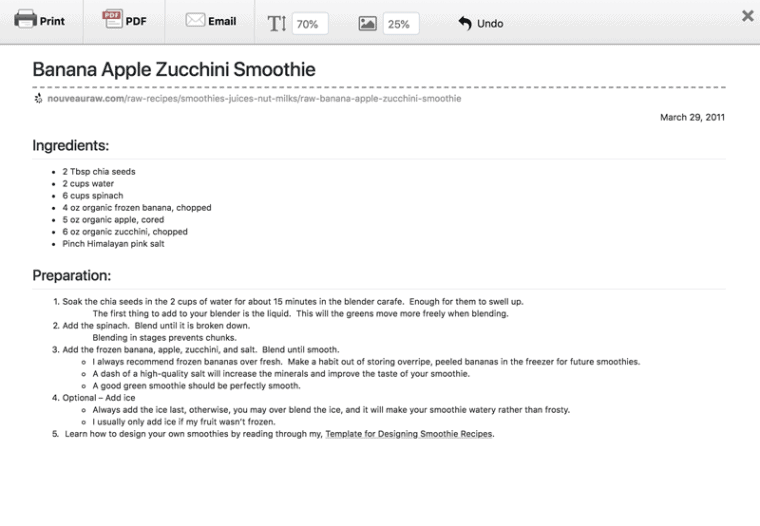
Task: Click the site favicon beside the nouveauraw URL
Action: (38, 99)
